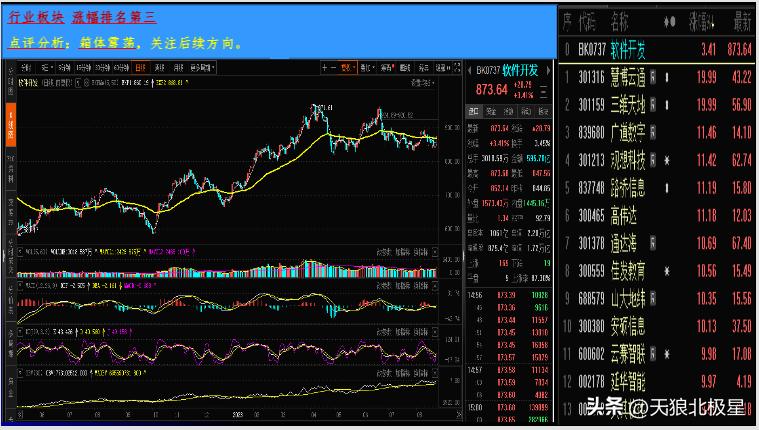Select the 300465 高伟达 row
Viewport: 759px width, 430px height.
[x=657, y=215]
